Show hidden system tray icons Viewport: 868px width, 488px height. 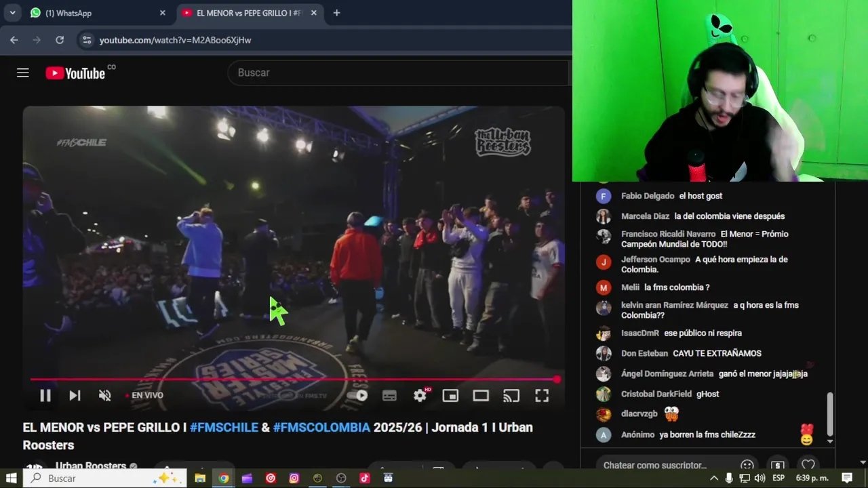coord(714,478)
